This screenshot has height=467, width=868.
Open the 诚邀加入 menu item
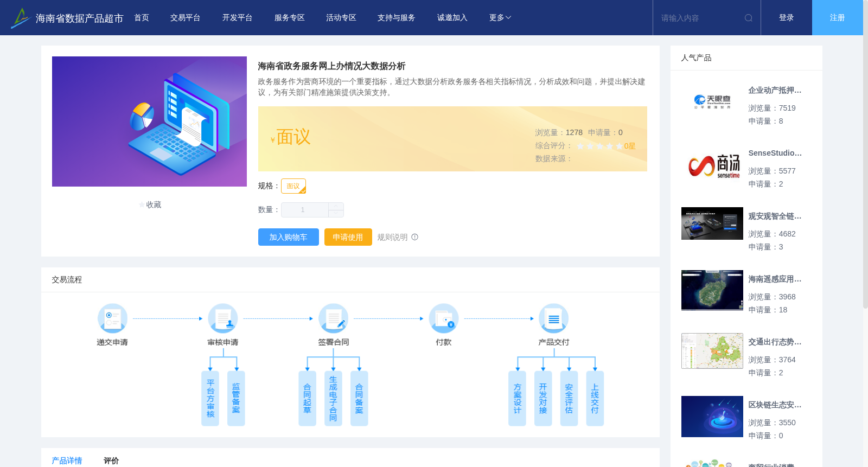coord(452,18)
